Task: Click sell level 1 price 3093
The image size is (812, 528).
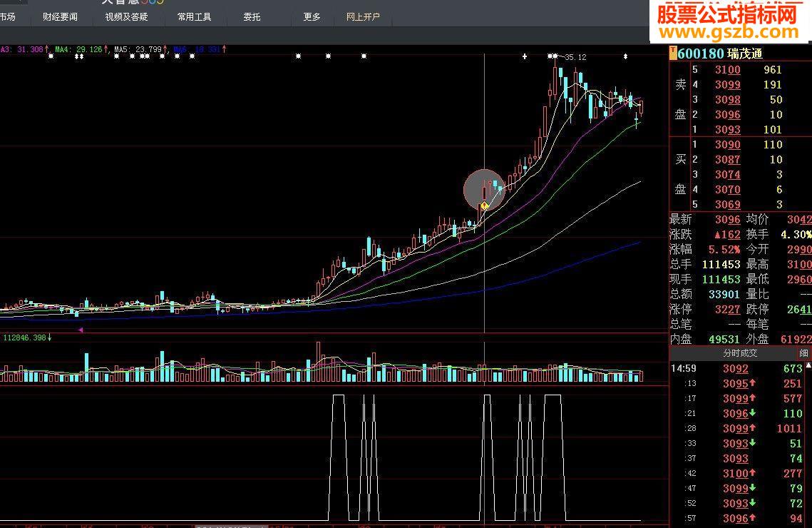Action: (728, 130)
